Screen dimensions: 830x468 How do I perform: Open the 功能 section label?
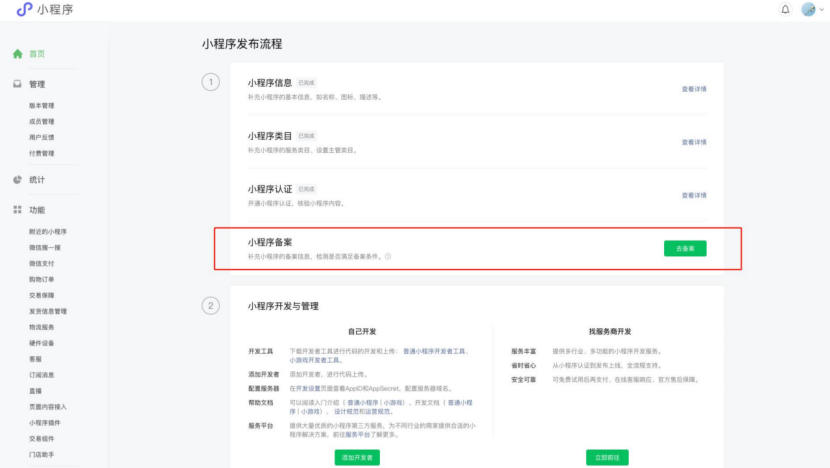pyautogui.click(x=37, y=210)
